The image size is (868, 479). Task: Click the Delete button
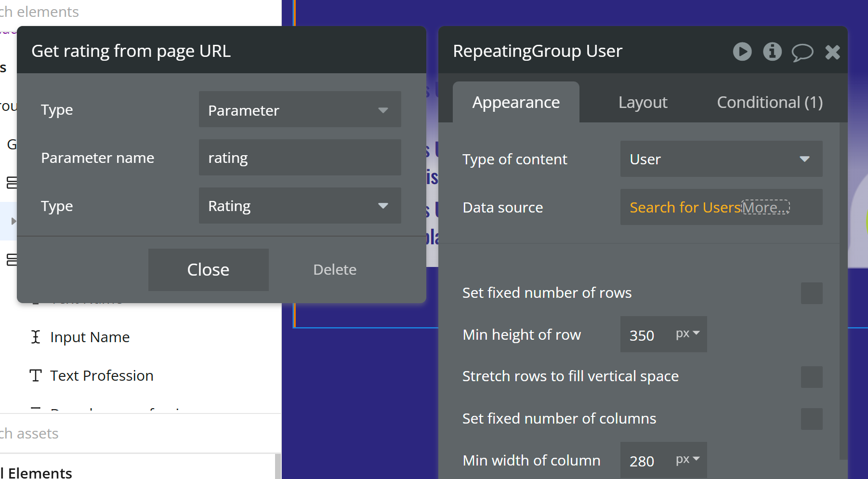(x=335, y=270)
